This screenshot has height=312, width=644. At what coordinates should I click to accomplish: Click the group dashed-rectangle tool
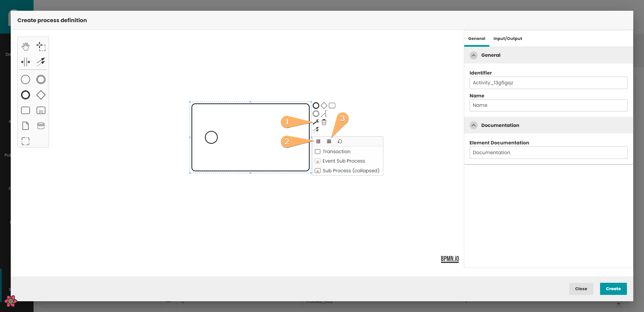click(25, 141)
